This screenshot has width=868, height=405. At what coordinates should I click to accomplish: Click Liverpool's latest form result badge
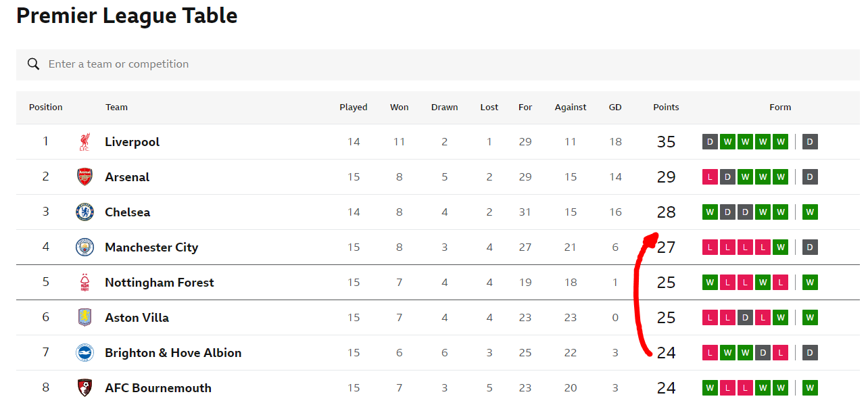[x=810, y=142]
